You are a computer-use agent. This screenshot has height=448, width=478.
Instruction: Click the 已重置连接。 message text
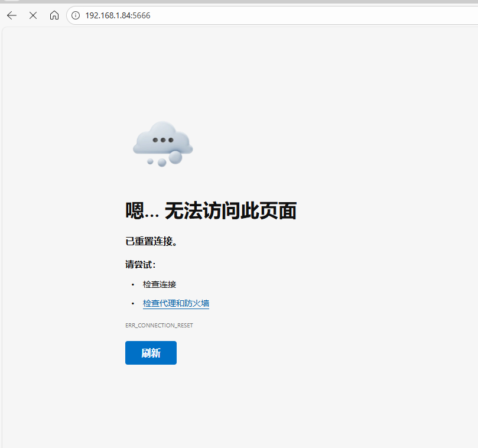pyautogui.click(x=151, y=241)
